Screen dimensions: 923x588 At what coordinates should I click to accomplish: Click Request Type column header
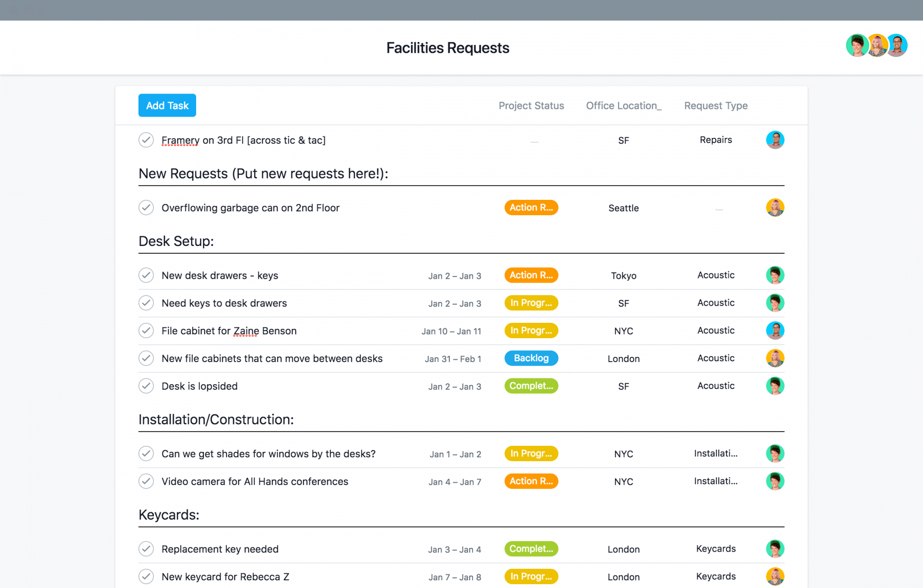(716, 105)
